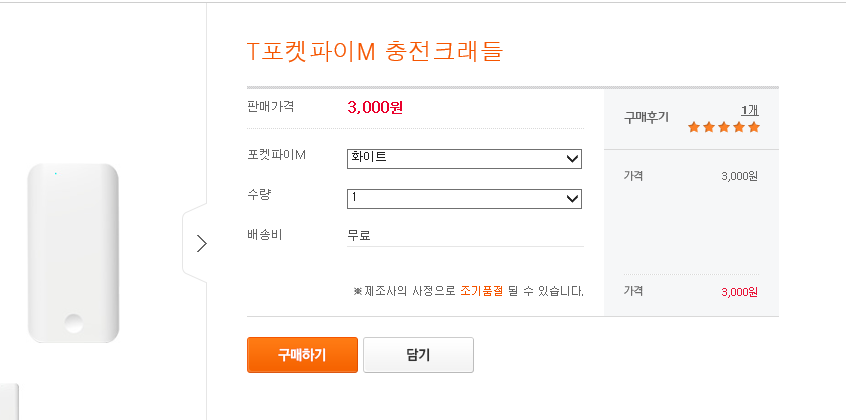Viewport: 846px width, 420px height.
Task: Click the 배송비 label
Action: pos(266,235)
